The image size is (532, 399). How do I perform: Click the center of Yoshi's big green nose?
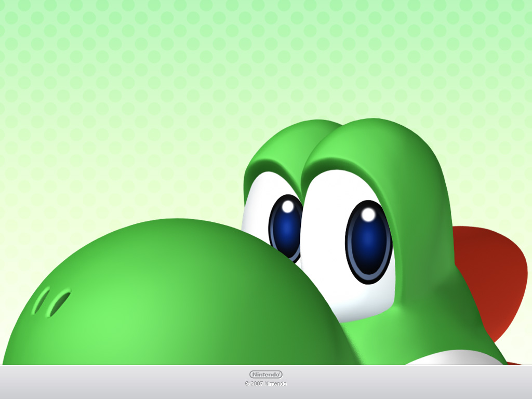click(x=156, y=296)
